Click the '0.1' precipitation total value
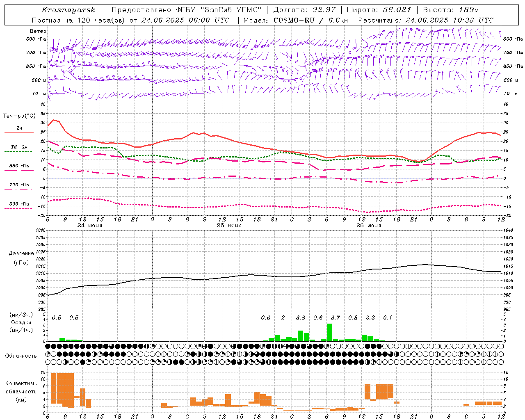525x420 pixels. [388, 317]
